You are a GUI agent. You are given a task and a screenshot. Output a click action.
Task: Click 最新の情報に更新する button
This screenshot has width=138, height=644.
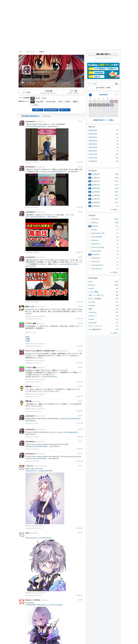(x=103, y=54)
